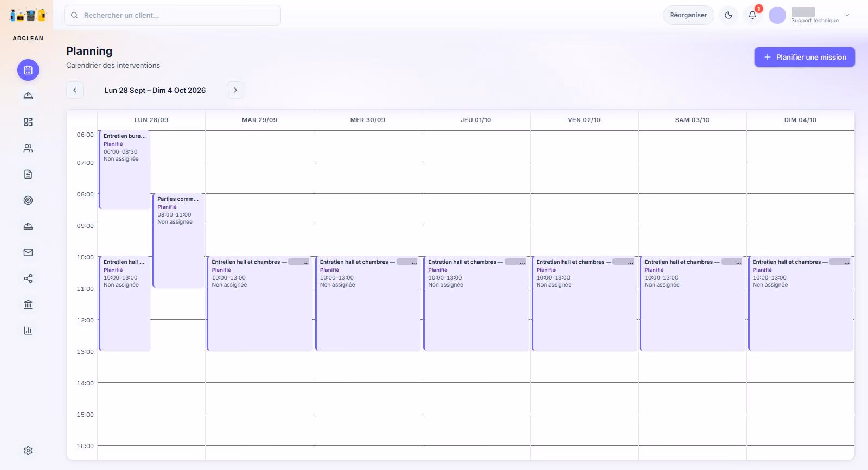Viewport: 868px width, 470px height.
Task: Select the JEU 01/10 column header
Action: 476,120
